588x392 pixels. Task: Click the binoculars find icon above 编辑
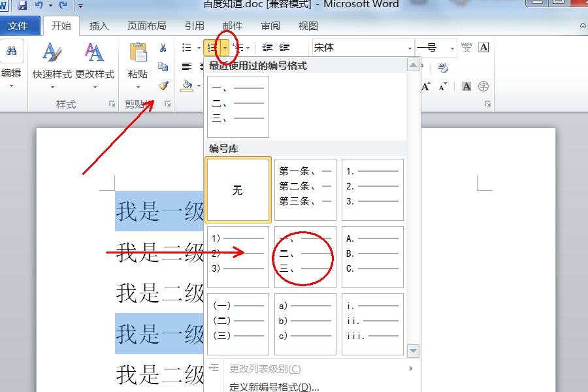11,51
